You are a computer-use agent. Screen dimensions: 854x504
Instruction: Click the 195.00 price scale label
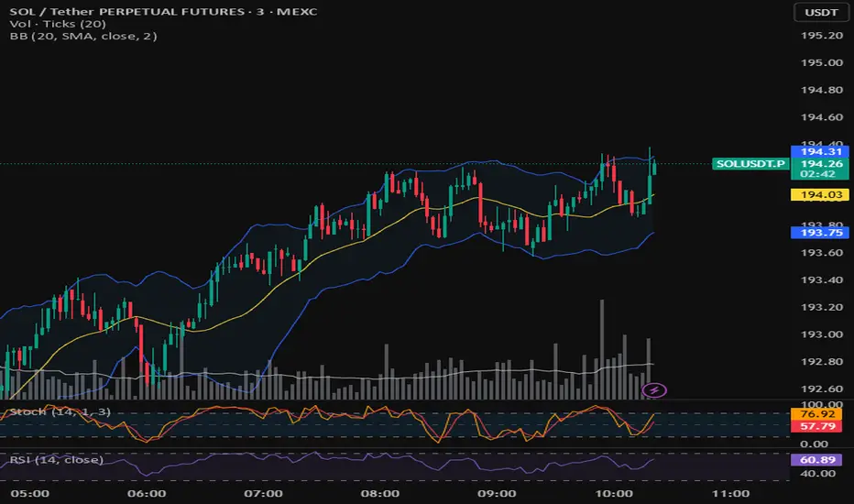pos(821,62)
